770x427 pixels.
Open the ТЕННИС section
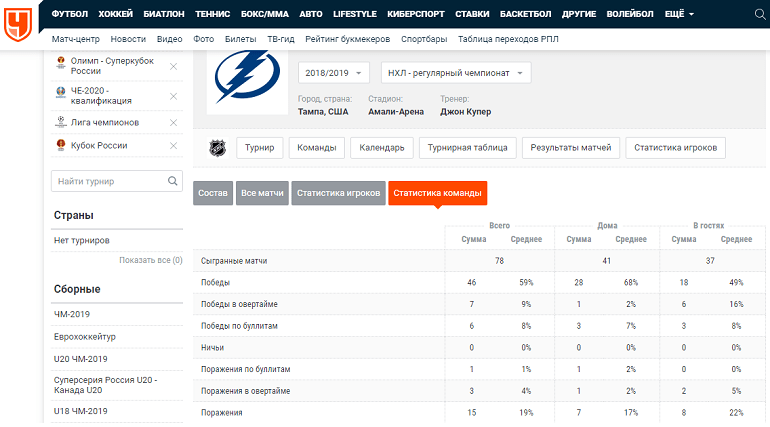[x=213, y=14]
